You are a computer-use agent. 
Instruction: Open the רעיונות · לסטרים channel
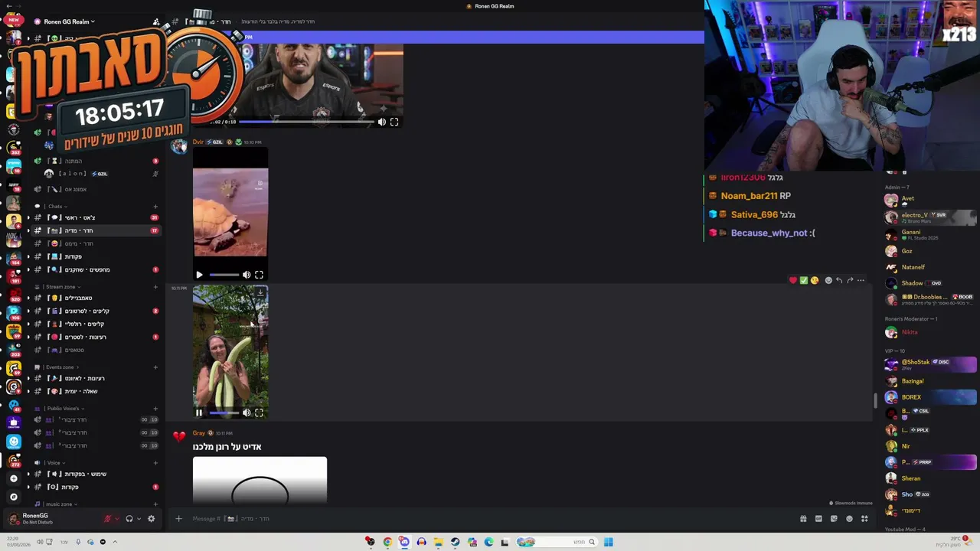coord(97,337)
